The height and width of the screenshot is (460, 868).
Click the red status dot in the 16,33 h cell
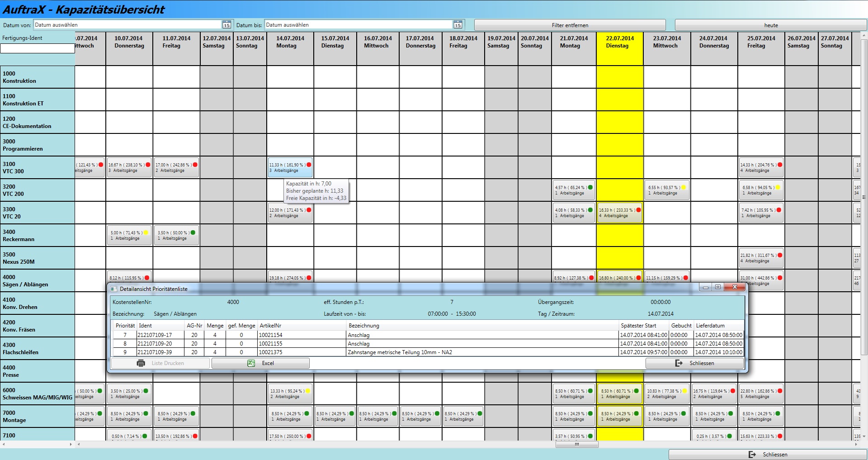(638, 210)
